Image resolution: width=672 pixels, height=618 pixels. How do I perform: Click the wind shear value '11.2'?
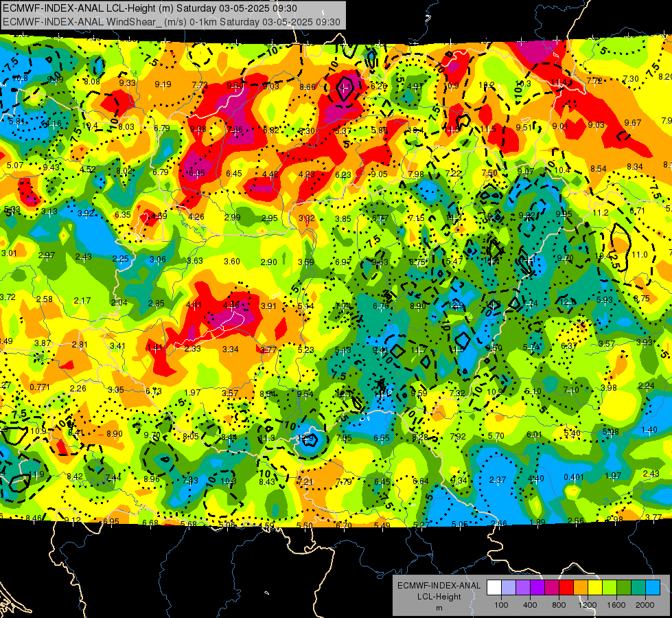[601, 213]
